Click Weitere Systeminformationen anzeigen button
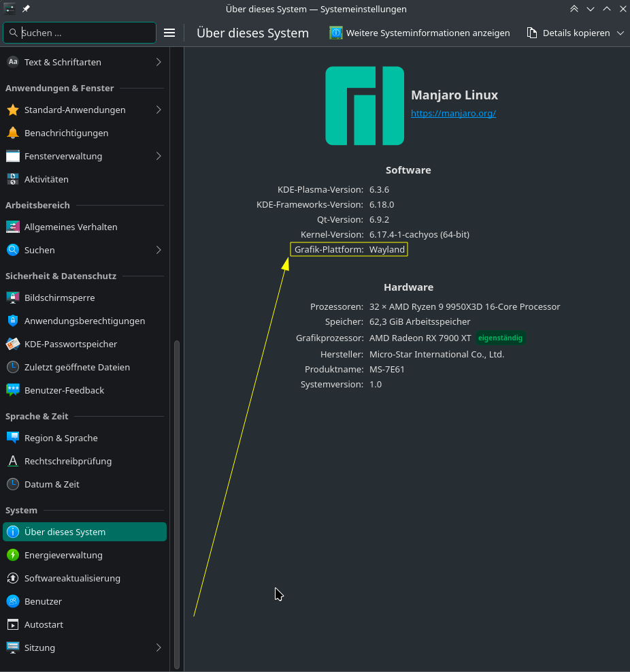Screen dimensions: 630x672 [420, 33]
